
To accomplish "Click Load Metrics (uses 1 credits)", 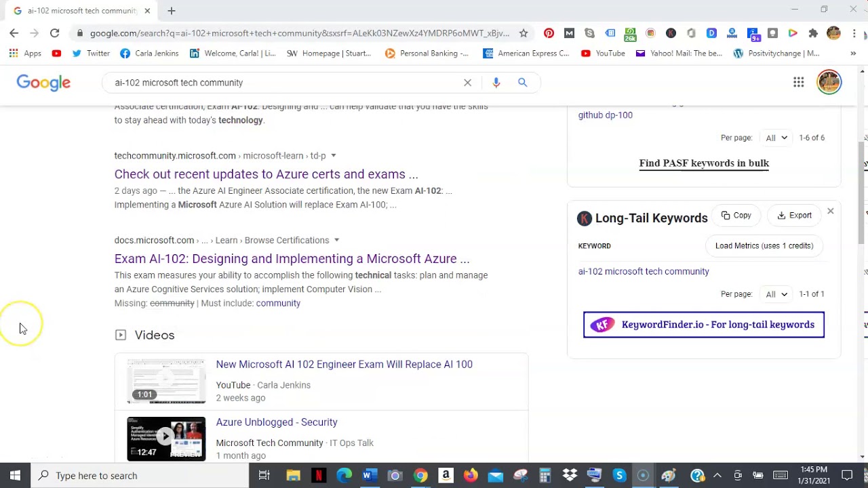I will 764,246.
